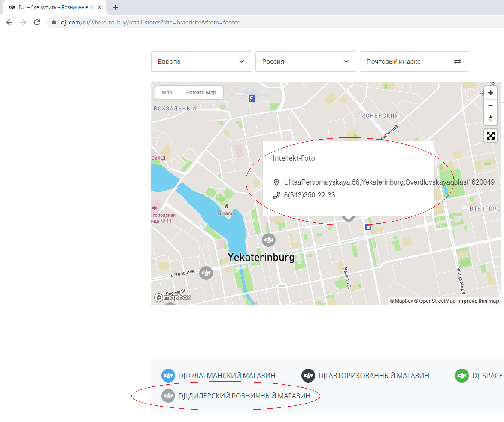Click the DJI SPACE legend label
This screenshot has width=504, height=422.
tap(487, 376)
